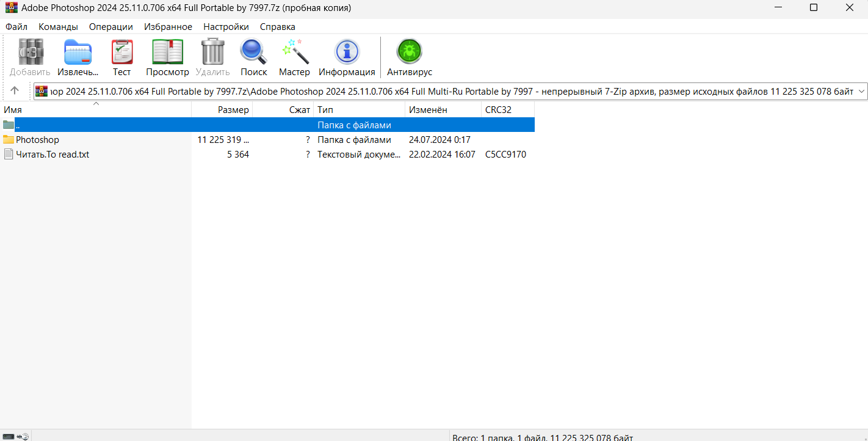Image resolution: width=868 pixels, height=441 pixels.
Task: Click the archive path address field
Action: tap(450, 91)
